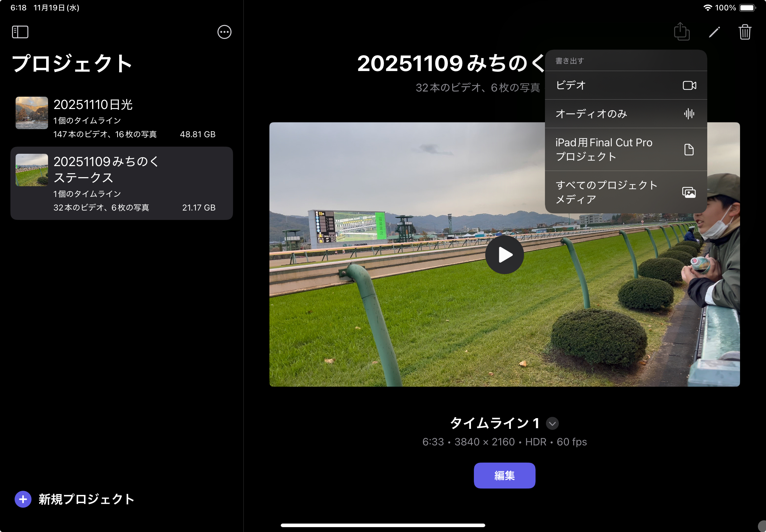Expand the タイムライン 1 dropdown chevron

[x=552, y=423]
